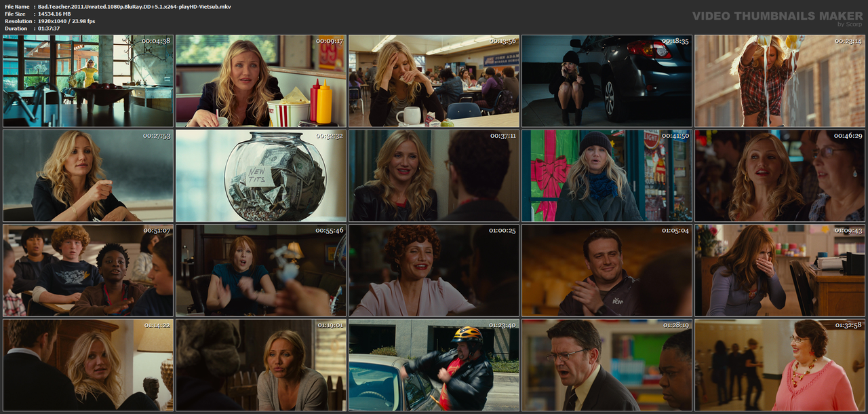Click the thumbnail marked 00:55:46
Viewport: 868px width, 414px height.
tap(261, 270)
